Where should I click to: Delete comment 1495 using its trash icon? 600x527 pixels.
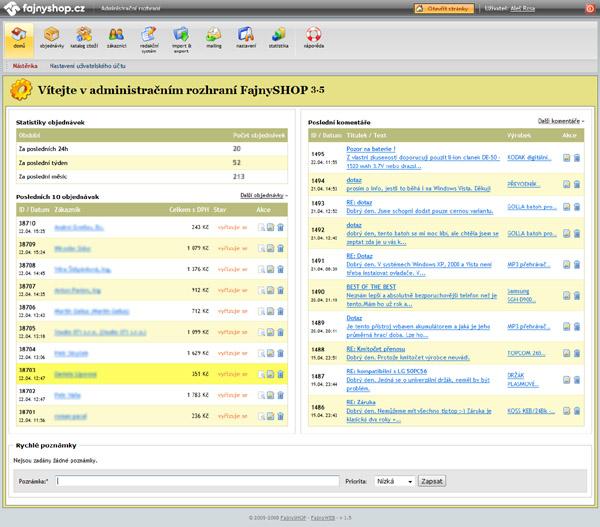(x=577, y=158)
